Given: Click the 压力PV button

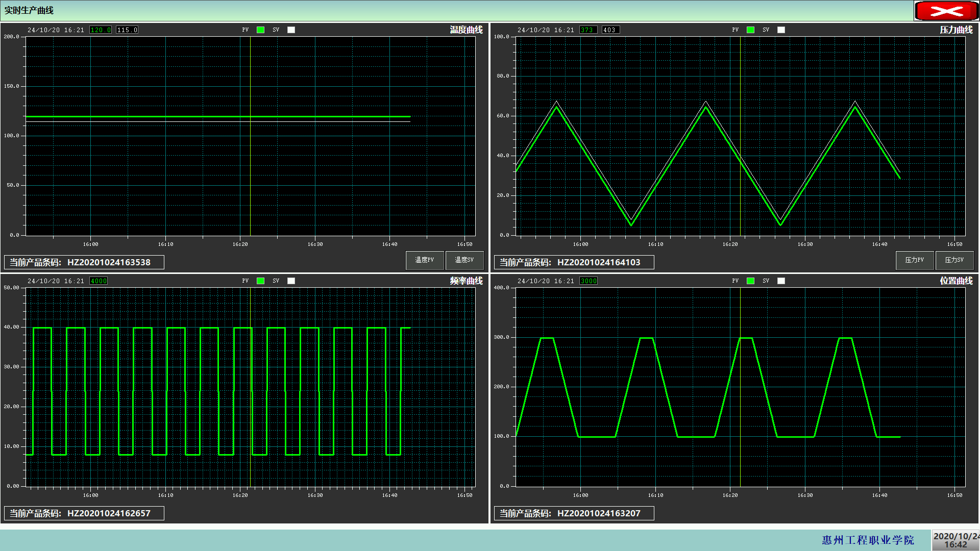Looking at the screenshot, I should click(x=914, y=260).
